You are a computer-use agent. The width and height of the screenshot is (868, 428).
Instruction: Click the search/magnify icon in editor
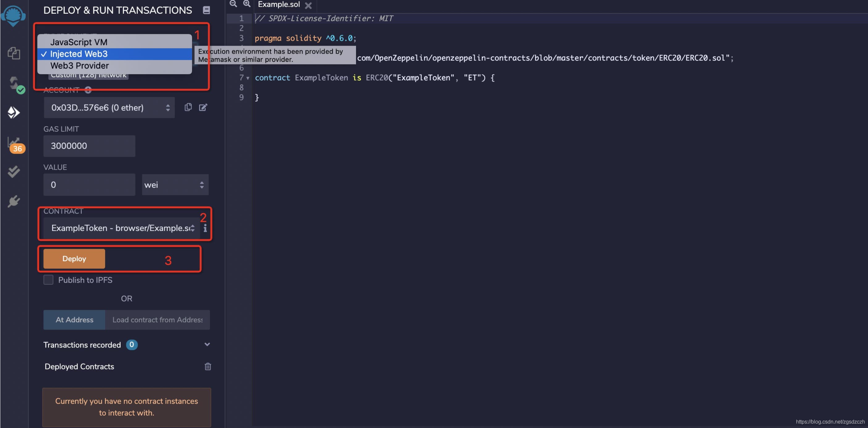click(246, 5)
